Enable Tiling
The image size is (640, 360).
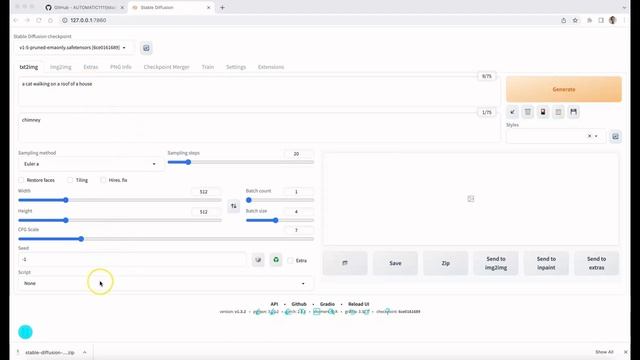click(70, 180)
